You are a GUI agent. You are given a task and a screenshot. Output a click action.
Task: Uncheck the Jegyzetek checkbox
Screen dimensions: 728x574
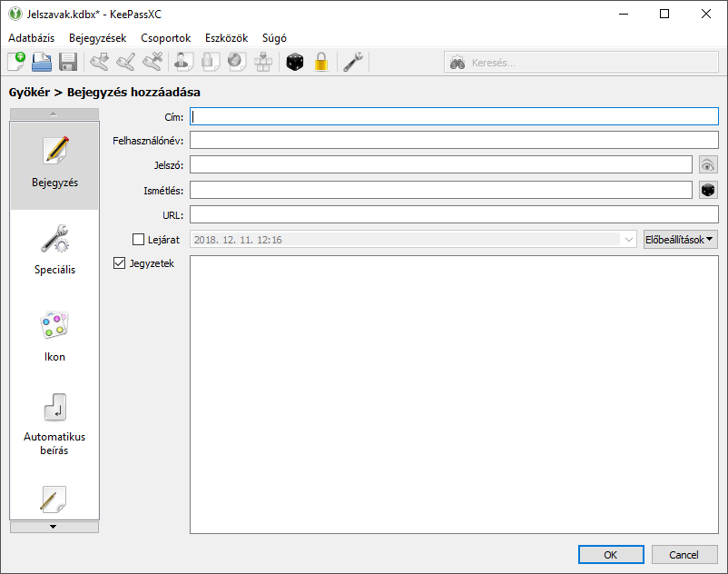point(119,263)
